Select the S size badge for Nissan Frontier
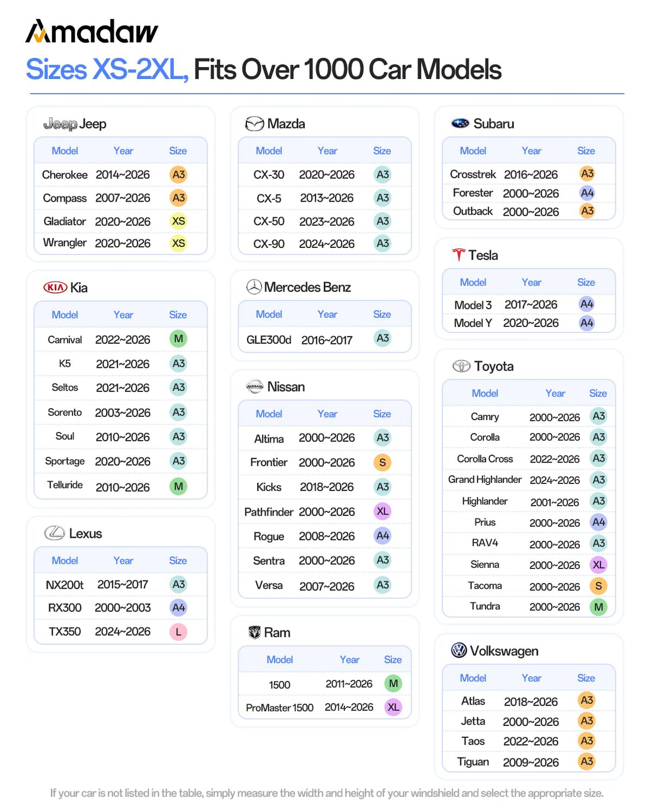The width and height of the screenshot is (654, 812). 383,463
